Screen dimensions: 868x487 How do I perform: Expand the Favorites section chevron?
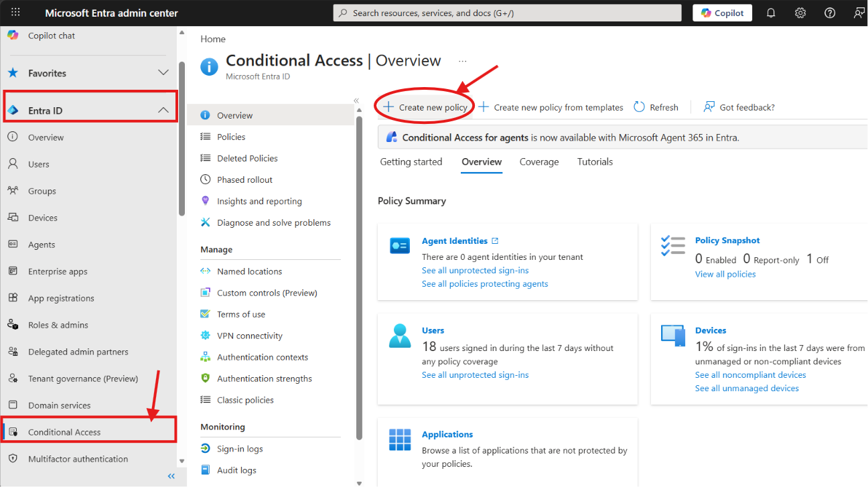pyautogui.click(x=163, y=72)
